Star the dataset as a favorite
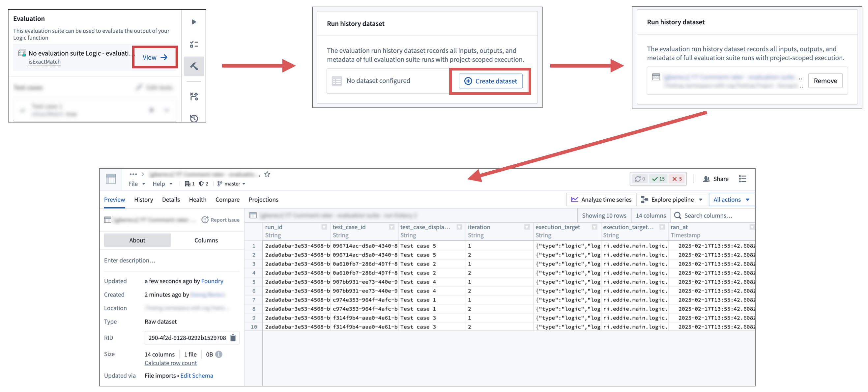 267,174
